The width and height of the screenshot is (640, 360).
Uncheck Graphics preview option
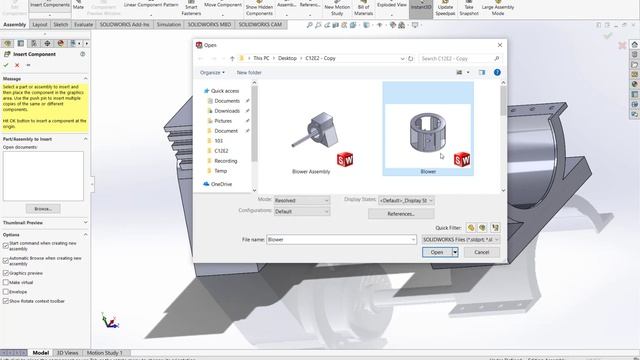6,273
